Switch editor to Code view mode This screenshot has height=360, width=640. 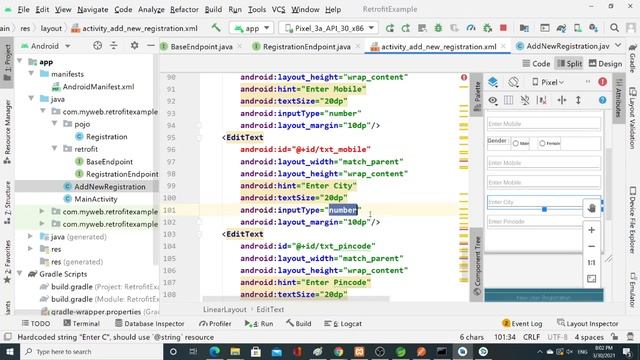[536, 64]
